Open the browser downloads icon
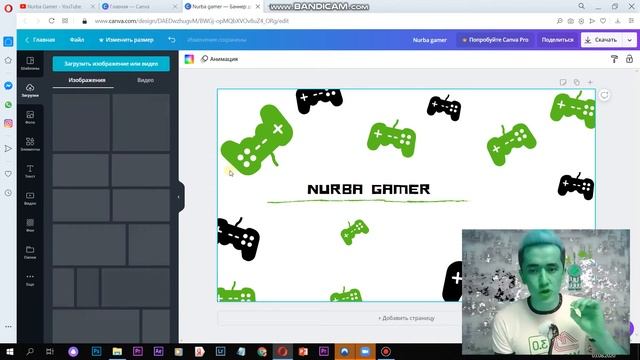 pyautogui.click(x=618, y=21)
